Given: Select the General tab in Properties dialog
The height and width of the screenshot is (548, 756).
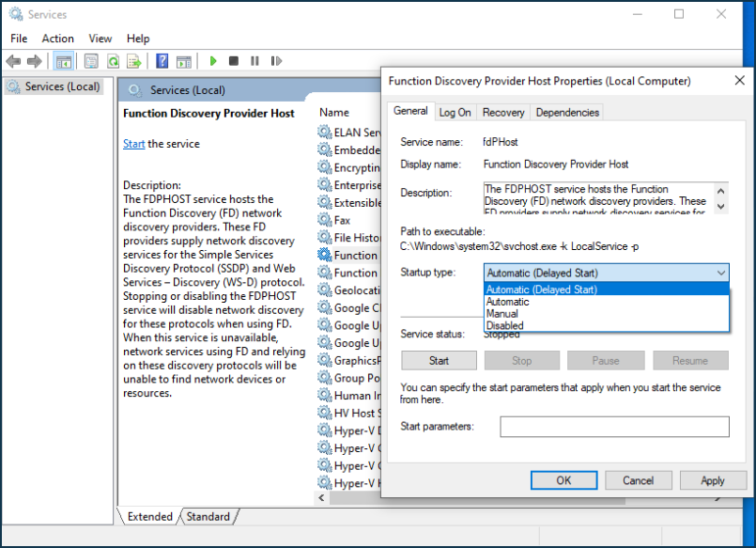Looking at the screenshot, I should 410,111.
